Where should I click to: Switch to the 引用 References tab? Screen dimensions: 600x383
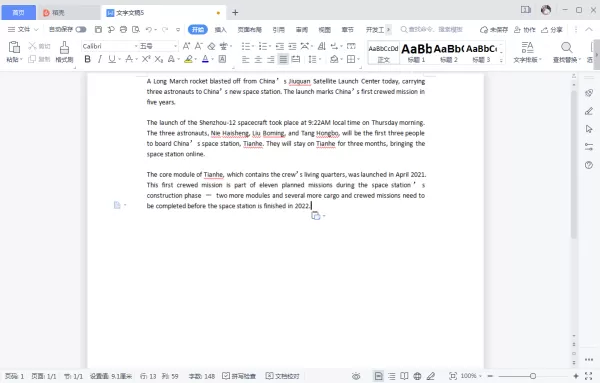279,29
